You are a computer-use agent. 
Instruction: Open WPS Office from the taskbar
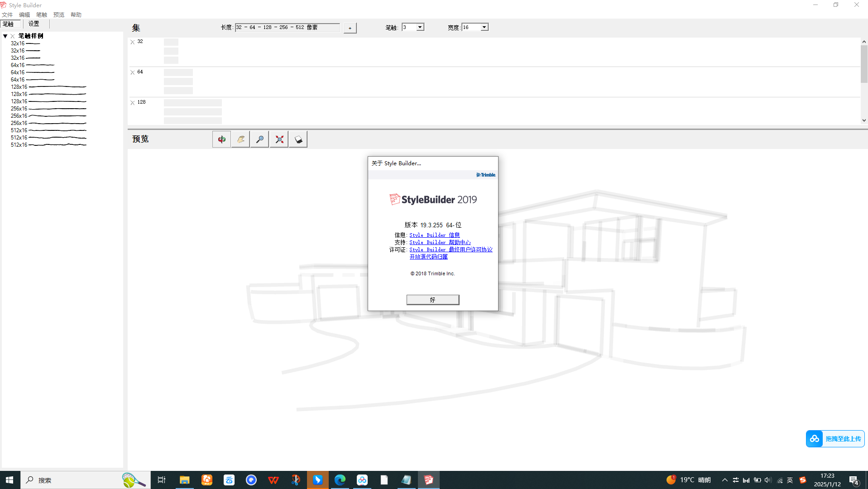(x=273, y=480)
